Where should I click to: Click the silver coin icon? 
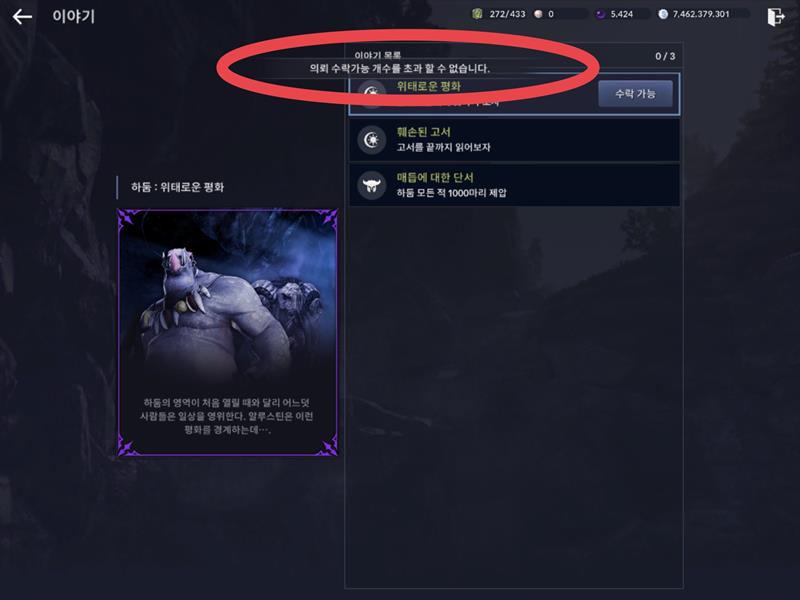663,14
